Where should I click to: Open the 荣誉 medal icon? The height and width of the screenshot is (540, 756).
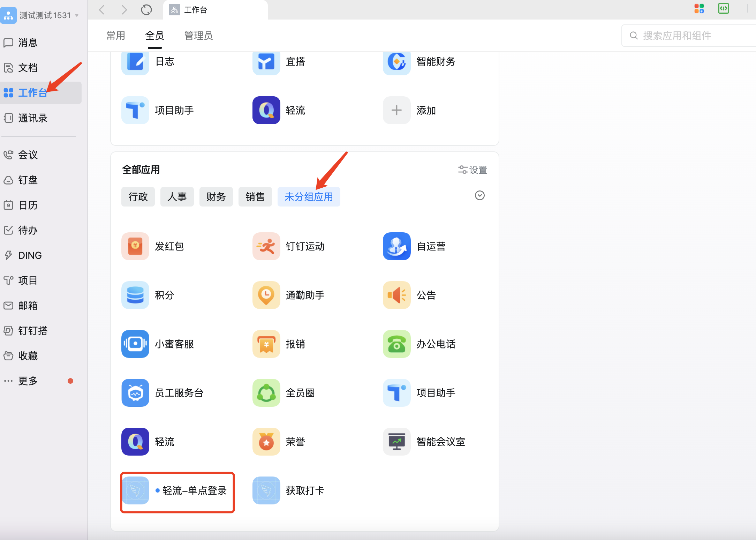(x=266, y=442)
